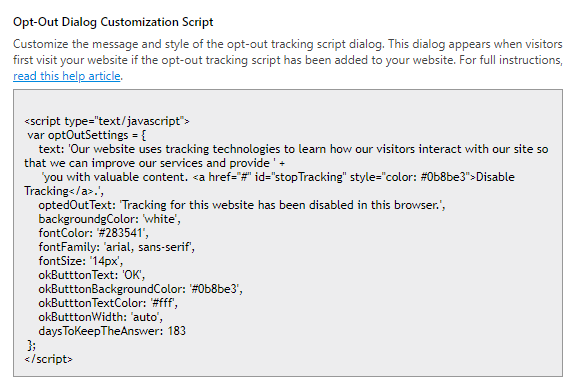Click the okButttonBackgroundColor '#0b8be3' value
Viewport: 565px width, 389px height.
click(216, 289)
